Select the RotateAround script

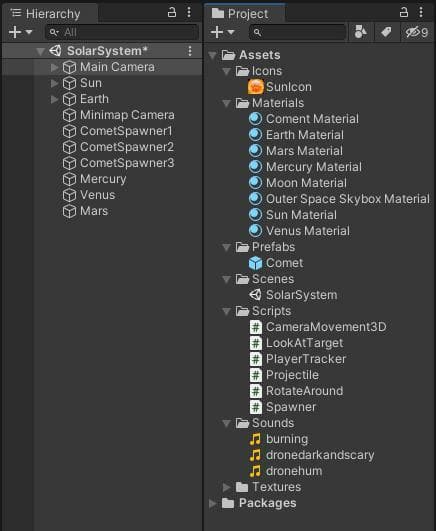304,391
